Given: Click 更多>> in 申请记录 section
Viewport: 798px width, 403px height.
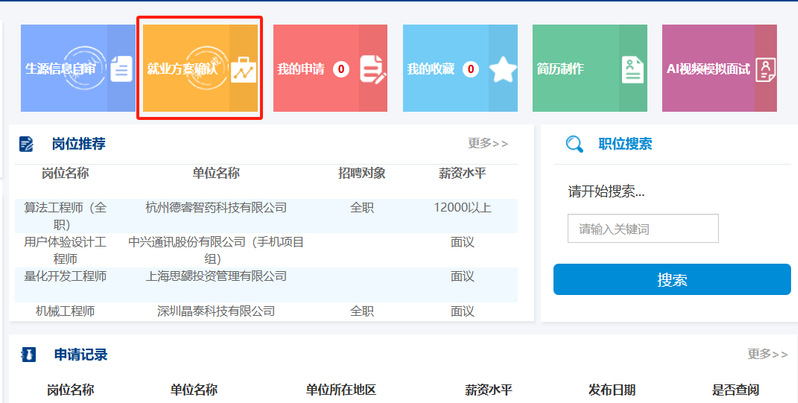Looking at the screenshot, I should [767, 354].
